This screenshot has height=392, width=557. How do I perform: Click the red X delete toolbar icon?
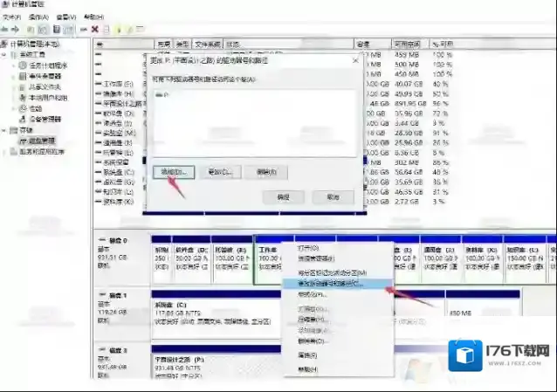coord(94,29)
